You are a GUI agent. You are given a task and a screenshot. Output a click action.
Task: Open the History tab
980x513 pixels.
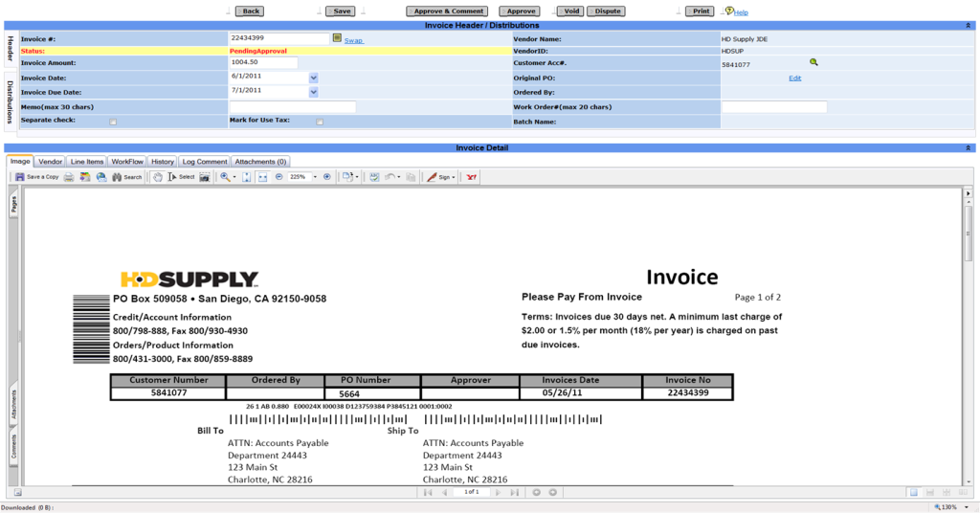tap(163, 162)
